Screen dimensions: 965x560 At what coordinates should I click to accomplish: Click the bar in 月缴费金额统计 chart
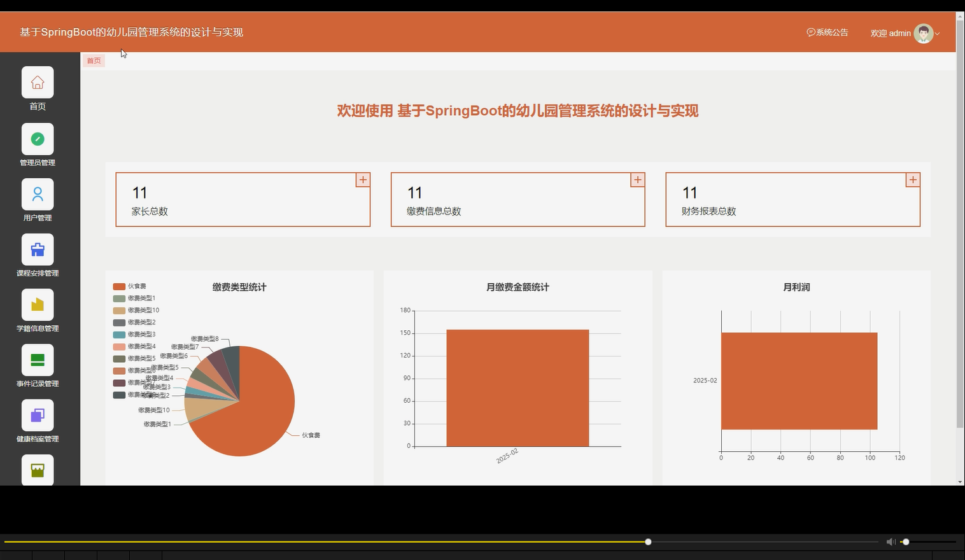518,388
